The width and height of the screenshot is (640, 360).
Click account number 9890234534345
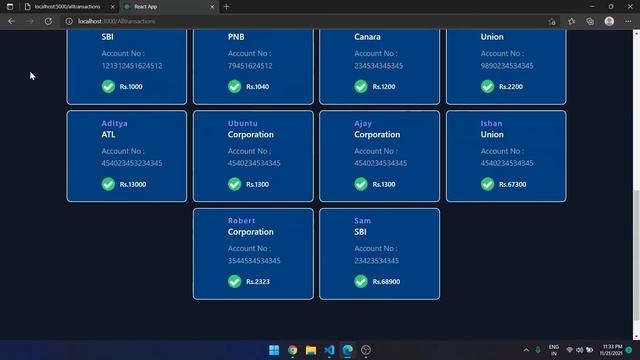[507, 66]
